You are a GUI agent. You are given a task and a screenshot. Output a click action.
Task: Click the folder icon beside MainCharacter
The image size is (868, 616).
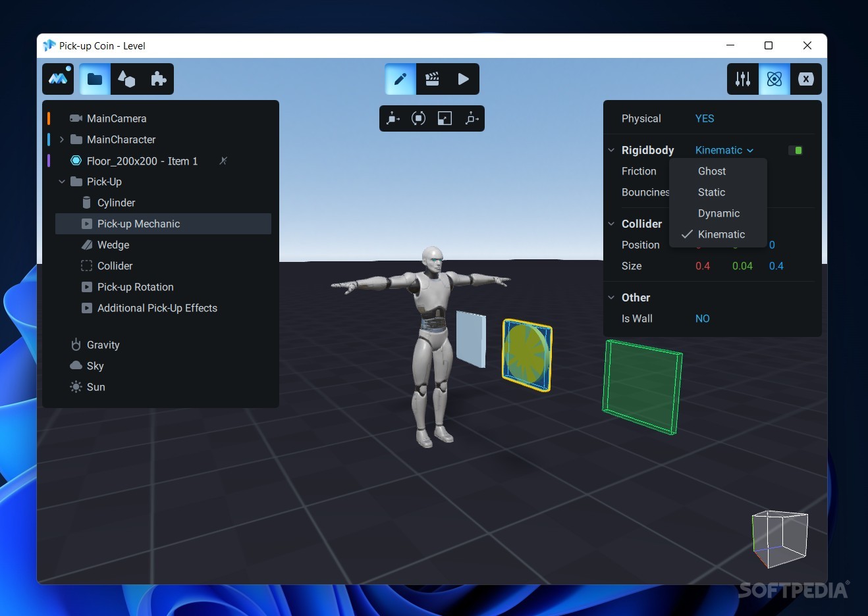tap(76, 140)
